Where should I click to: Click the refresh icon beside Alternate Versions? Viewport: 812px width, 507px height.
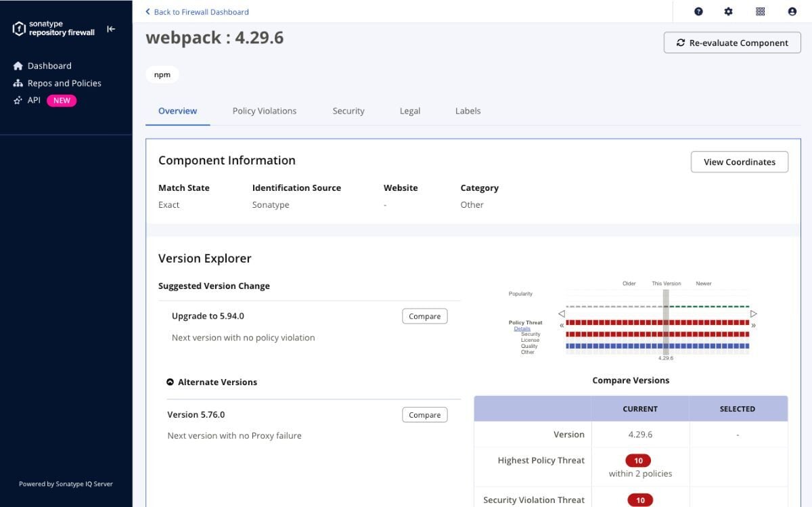tap(170, 382)
